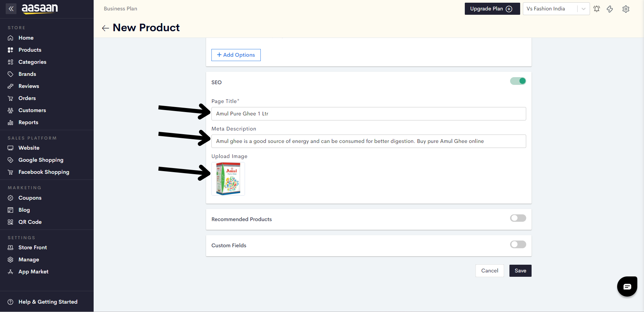Click the Store Front icon
This screenshot has width=644, height=312.
coord(10,248)
